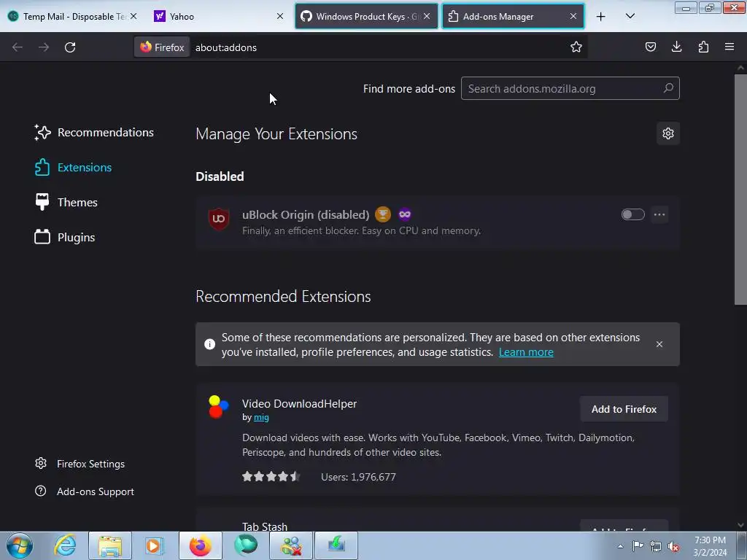Click the muted volume tray icon
Viewport: 747px width, 560px height.
coord(673,546)
